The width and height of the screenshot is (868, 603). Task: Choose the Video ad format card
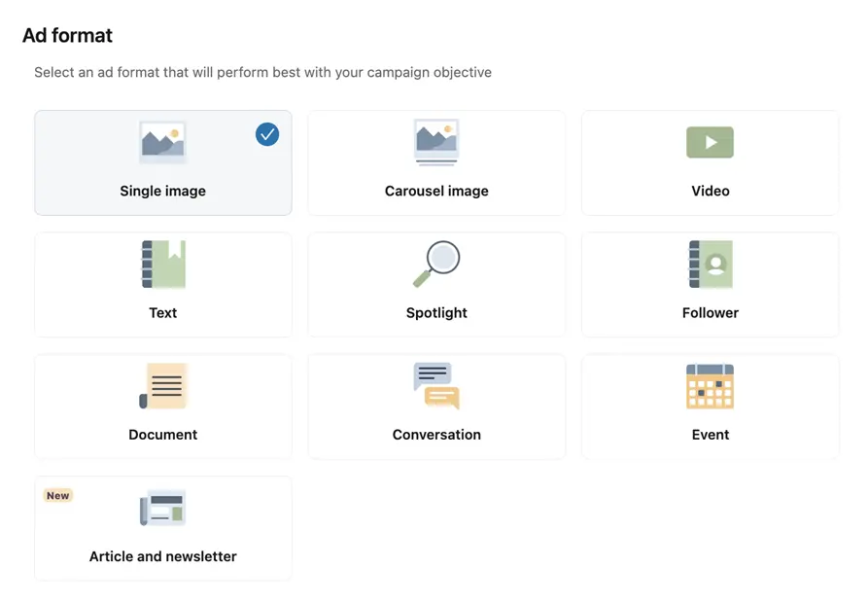[710, 162]
